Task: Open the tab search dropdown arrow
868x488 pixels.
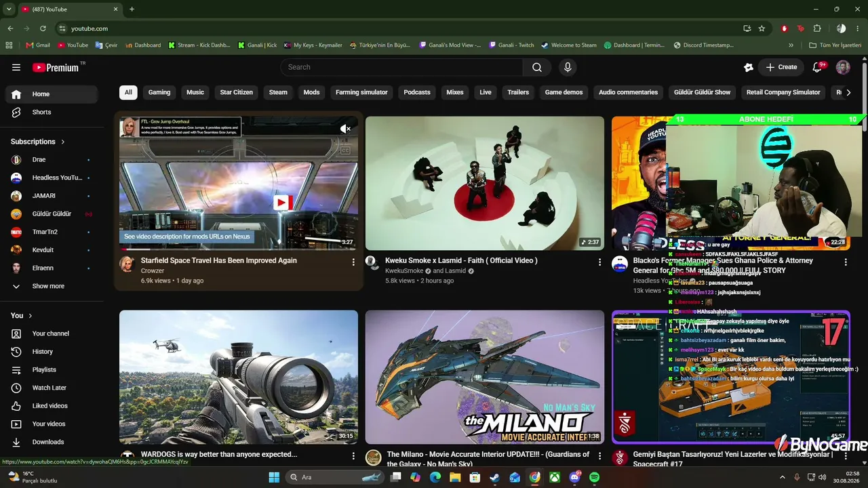Action: 9,9
